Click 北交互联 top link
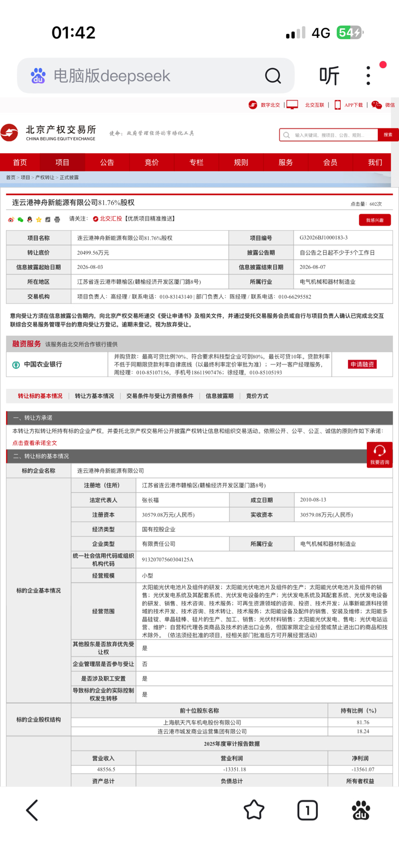399x868 pixels. [314, 105]
